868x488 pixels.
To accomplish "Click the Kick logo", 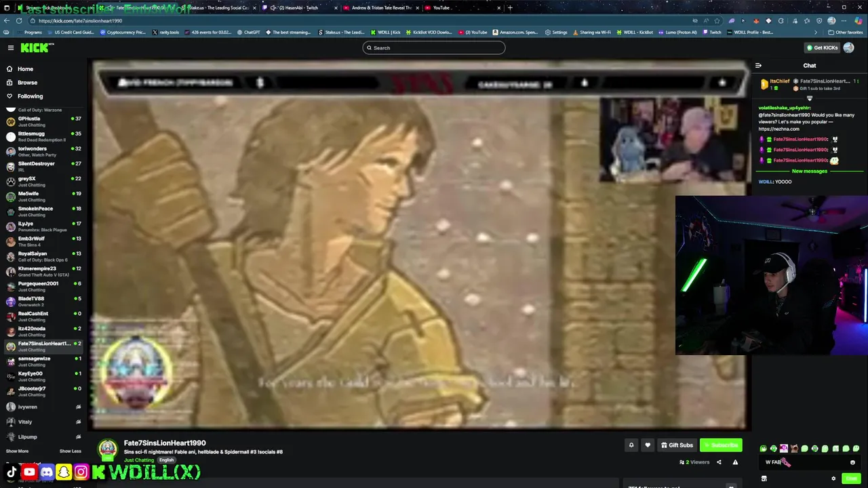I will point(37,47).
